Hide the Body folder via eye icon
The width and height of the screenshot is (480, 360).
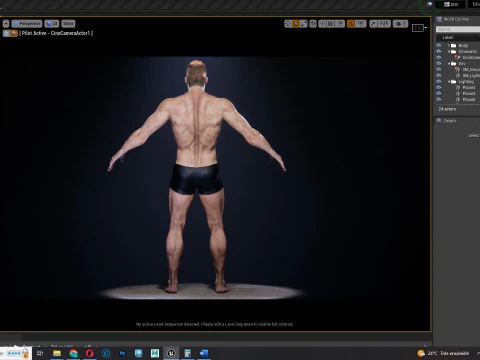439,45
